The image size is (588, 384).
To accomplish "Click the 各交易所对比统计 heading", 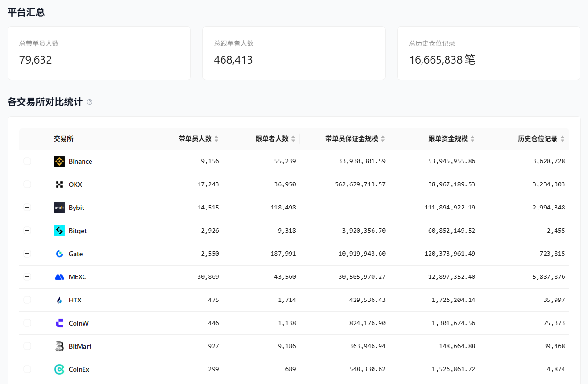I will pos(45,102).
